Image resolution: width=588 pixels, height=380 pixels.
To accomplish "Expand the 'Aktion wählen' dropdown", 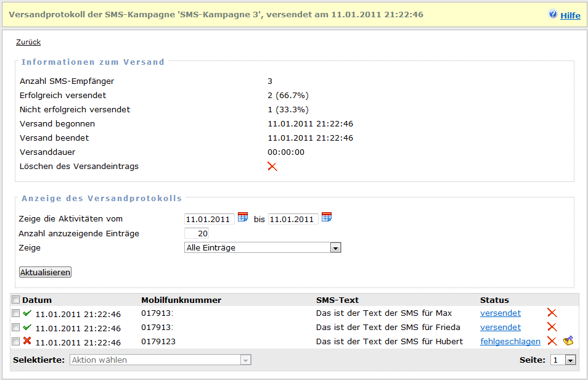I will 160,360.
